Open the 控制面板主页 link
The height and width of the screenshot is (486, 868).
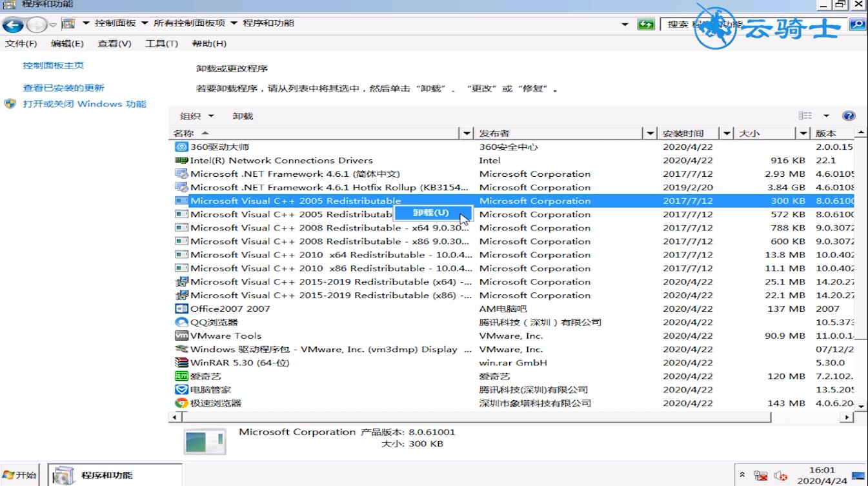[x=54, y=66]
